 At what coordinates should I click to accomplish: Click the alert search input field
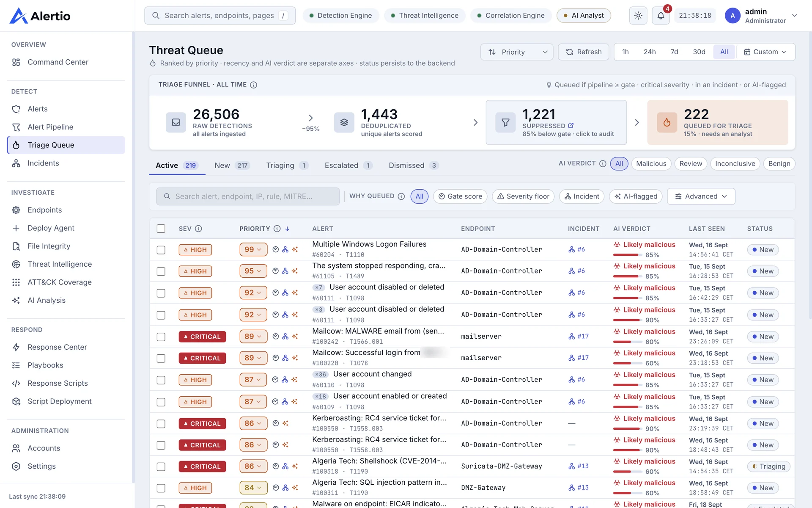pyautogui.click(x=248, y=196)
